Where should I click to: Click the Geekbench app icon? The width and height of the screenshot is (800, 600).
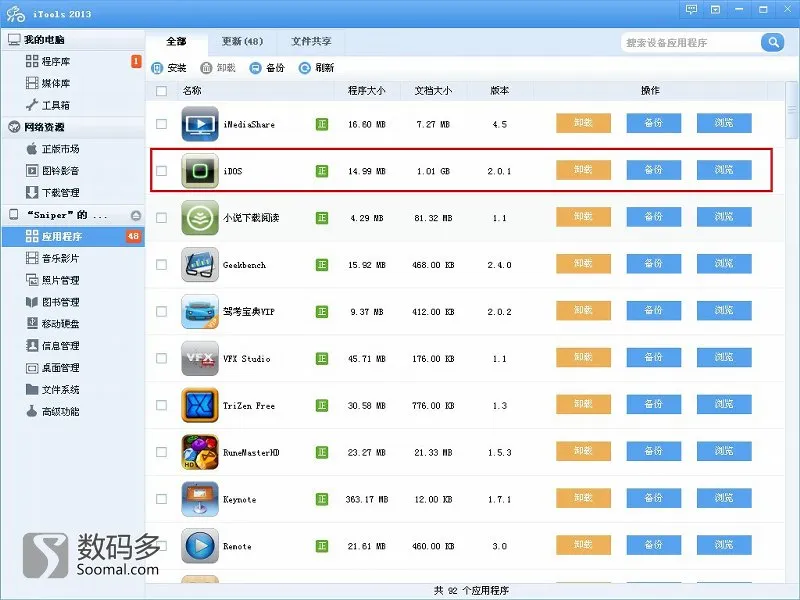pos(200,265)
